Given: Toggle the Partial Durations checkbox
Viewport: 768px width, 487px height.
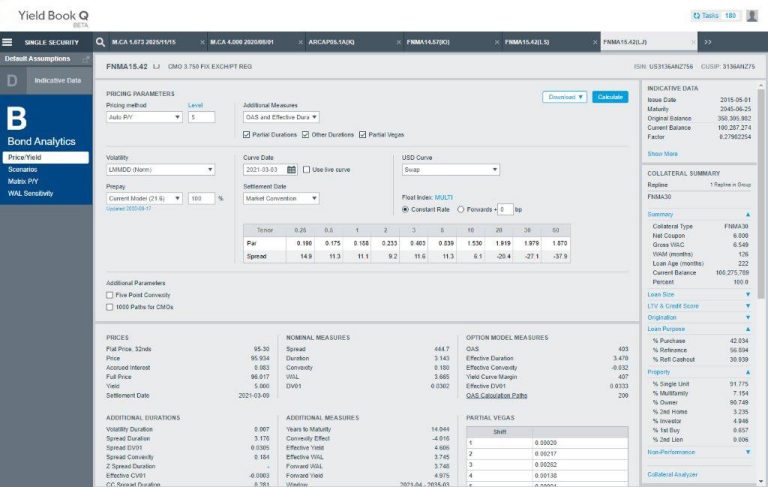Looking at the screenshot, I should tap(246, 134).
